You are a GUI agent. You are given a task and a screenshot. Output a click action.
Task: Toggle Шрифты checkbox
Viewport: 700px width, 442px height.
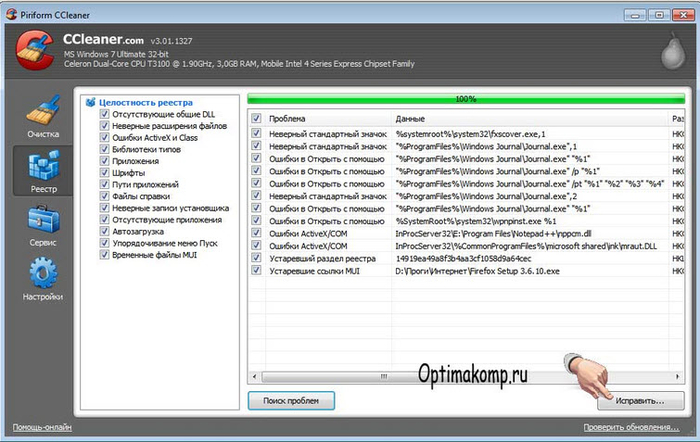tap(104, 172)
